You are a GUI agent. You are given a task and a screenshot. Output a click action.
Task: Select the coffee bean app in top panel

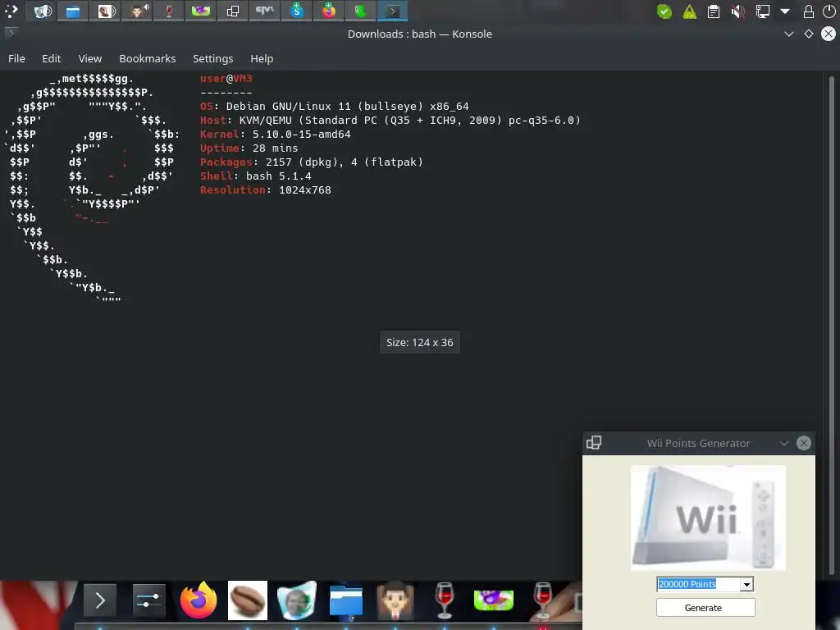[105, 11]
